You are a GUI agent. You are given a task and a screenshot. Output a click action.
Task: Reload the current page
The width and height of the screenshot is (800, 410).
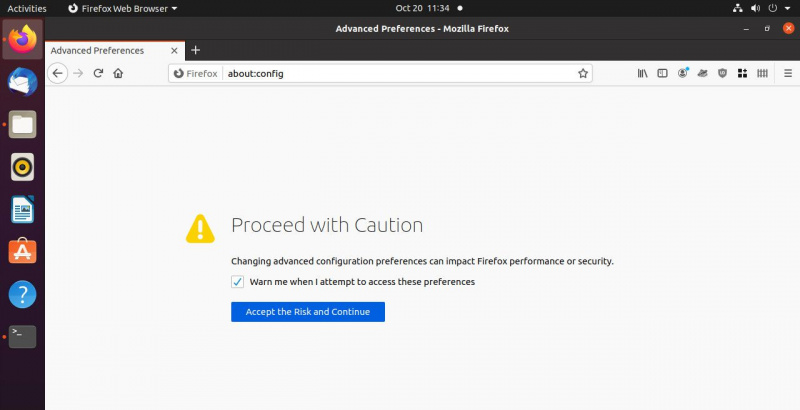[98, 73]
